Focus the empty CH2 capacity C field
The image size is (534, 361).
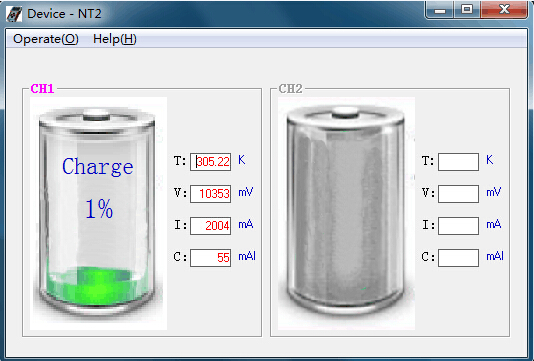[458, 258]
